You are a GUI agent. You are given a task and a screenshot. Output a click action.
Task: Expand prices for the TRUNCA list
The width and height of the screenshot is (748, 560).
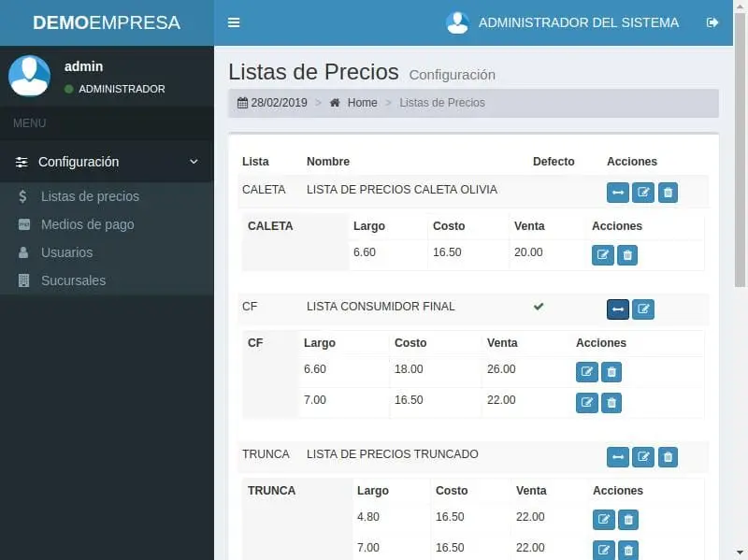pyautogui.click(x=618, y=457)
